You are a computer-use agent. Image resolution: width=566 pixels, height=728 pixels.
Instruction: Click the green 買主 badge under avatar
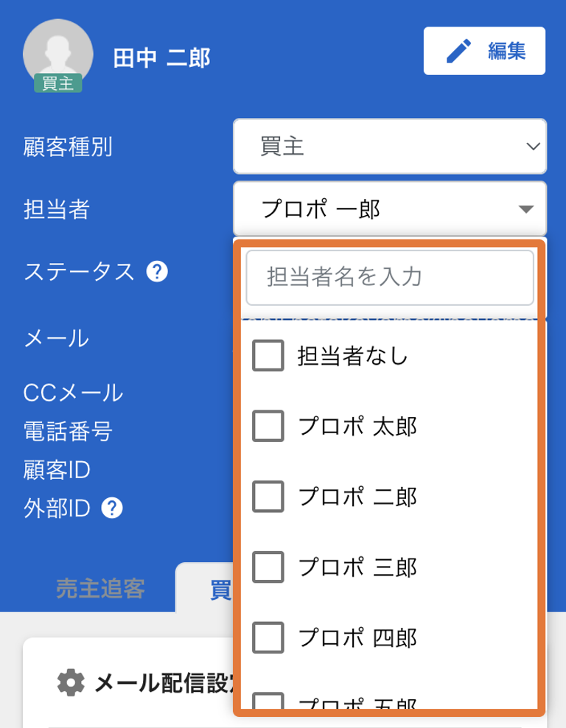coord(58,83)
